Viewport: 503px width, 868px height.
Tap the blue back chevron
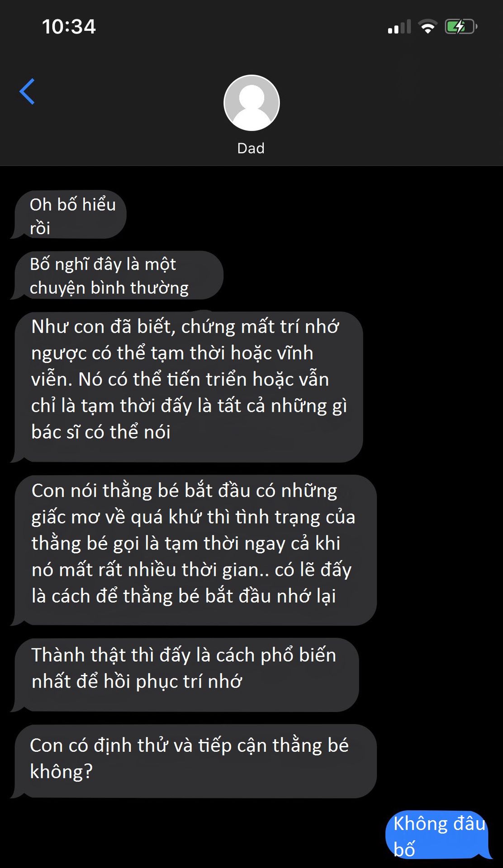(27, 92)
